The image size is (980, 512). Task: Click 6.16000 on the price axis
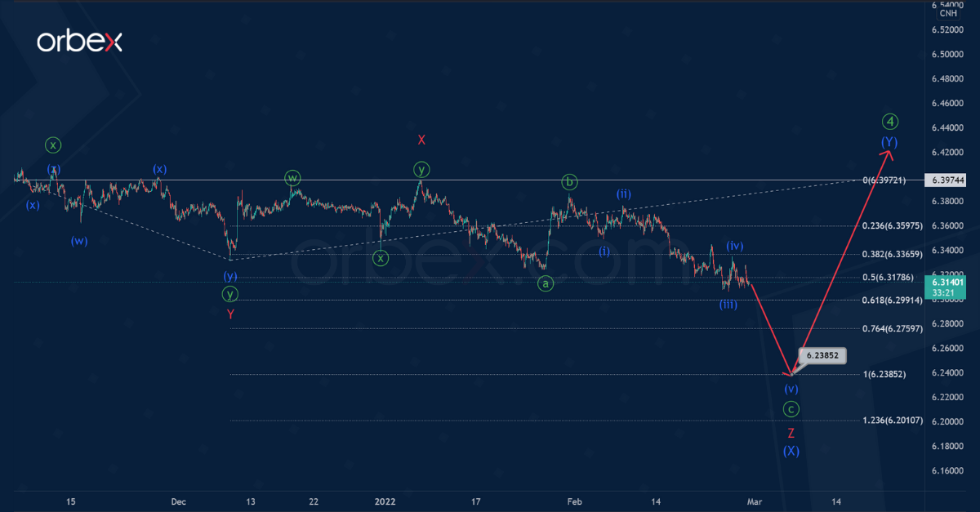[948, 471]
